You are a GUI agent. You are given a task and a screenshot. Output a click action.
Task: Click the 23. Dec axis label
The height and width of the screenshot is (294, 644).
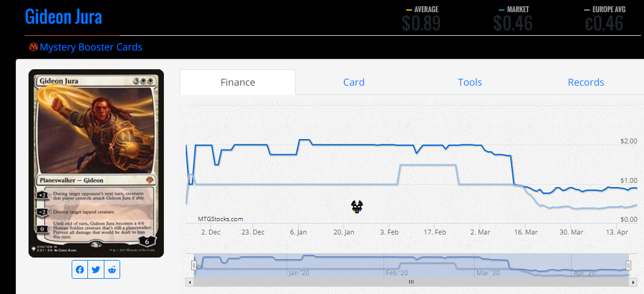point(253,232)
